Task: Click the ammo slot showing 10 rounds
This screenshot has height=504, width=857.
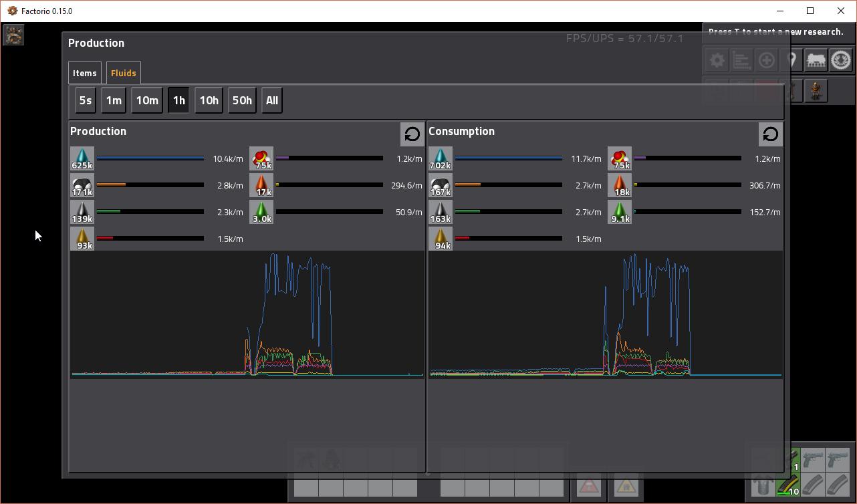Action: click(x=788, y=485)
